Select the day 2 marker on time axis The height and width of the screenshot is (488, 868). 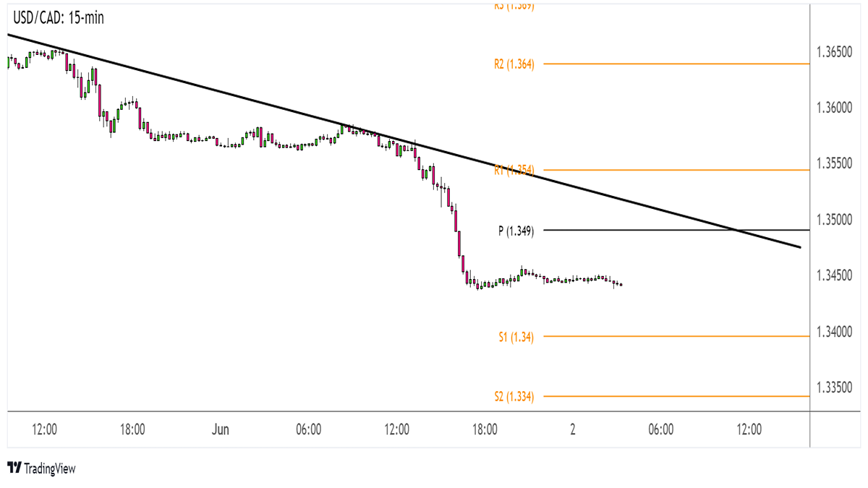tap(572, 429)
